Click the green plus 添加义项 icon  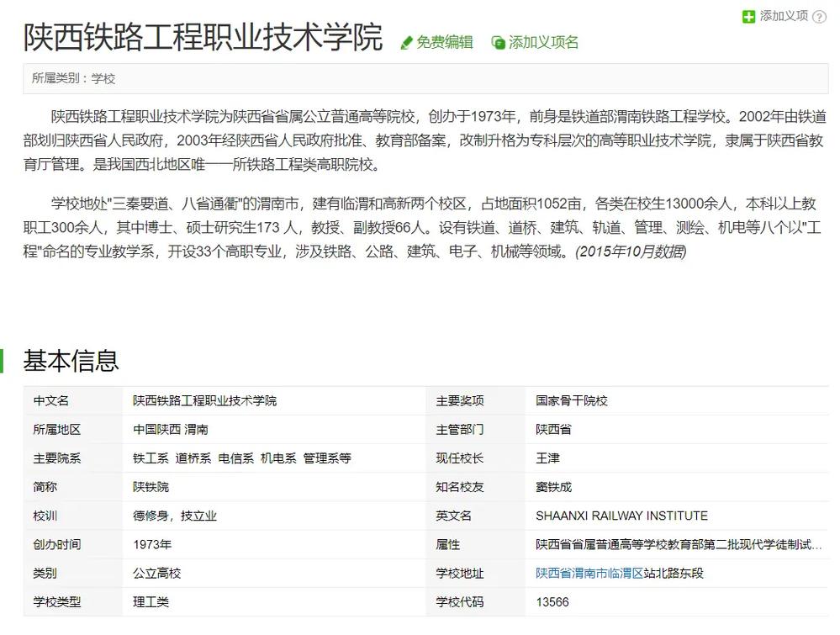click(x=748, y=17)
